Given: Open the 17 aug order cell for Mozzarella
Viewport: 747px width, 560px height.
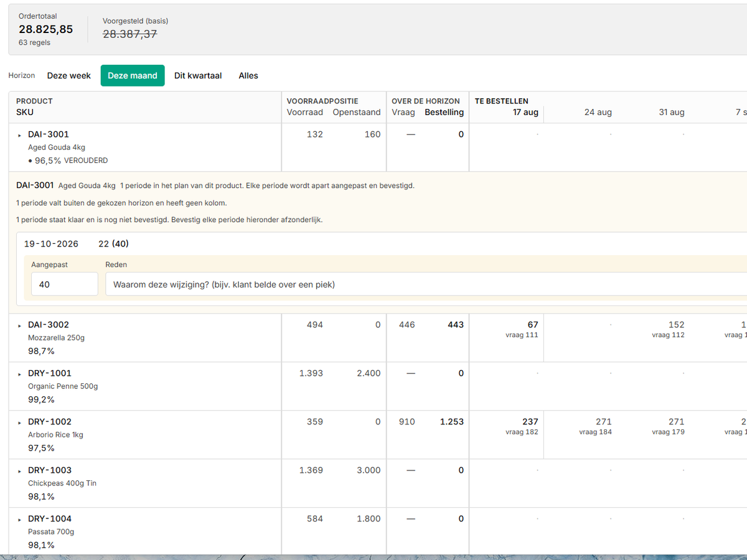Looking at the screenshot, I should coord(506,338).
